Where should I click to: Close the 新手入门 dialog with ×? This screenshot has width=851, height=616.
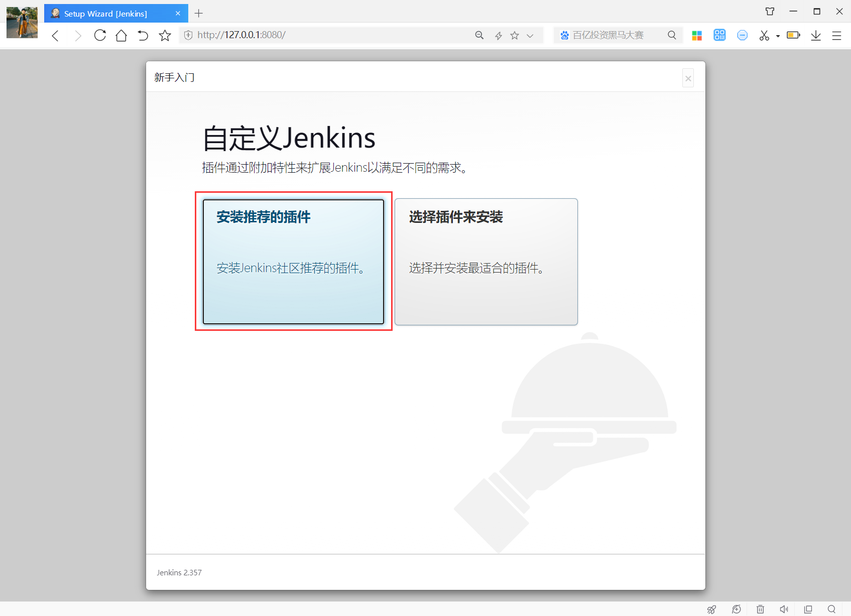688,78
